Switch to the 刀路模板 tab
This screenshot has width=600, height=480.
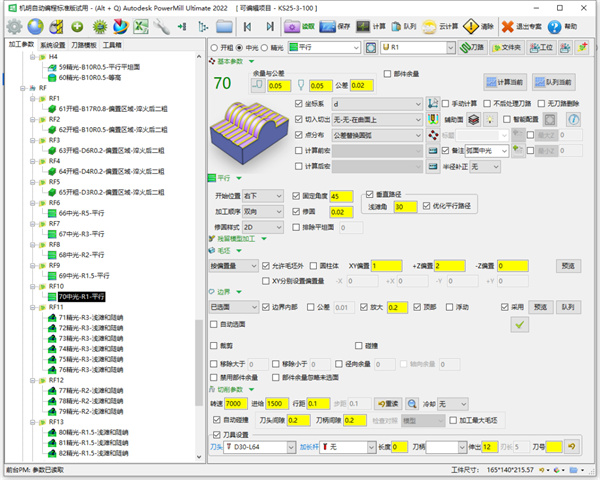[x=84, y=45]
